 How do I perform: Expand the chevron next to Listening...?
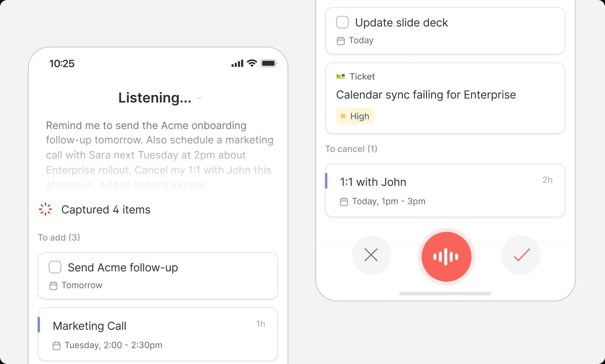[200, 98]
